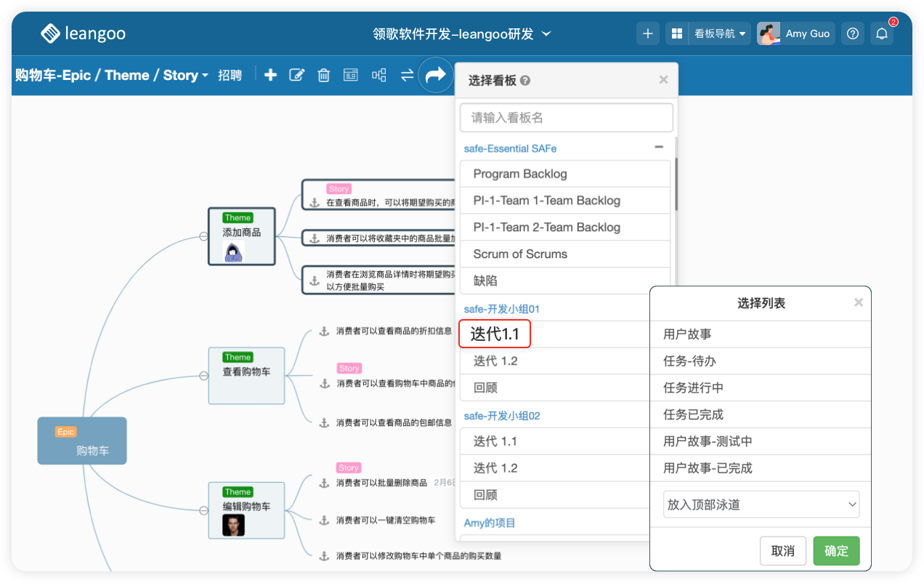Open the notification bell icon
Screen dimensions: 924x583
882,33
